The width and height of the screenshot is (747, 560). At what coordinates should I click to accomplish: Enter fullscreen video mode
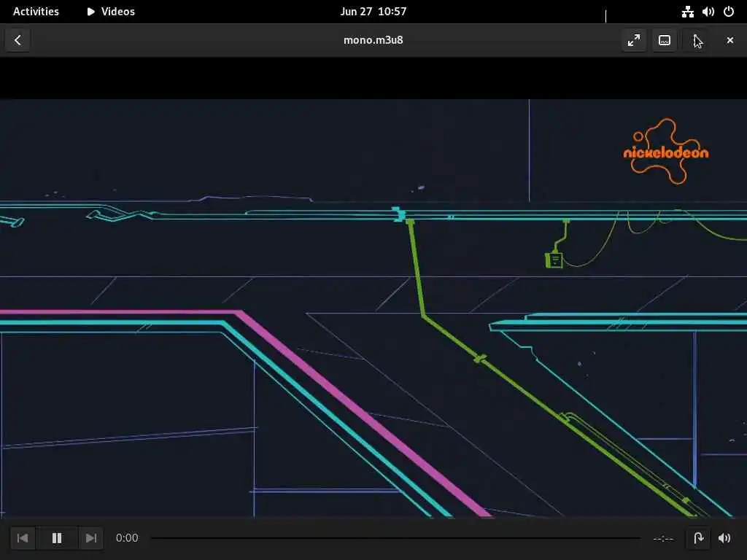pos(634,40)
